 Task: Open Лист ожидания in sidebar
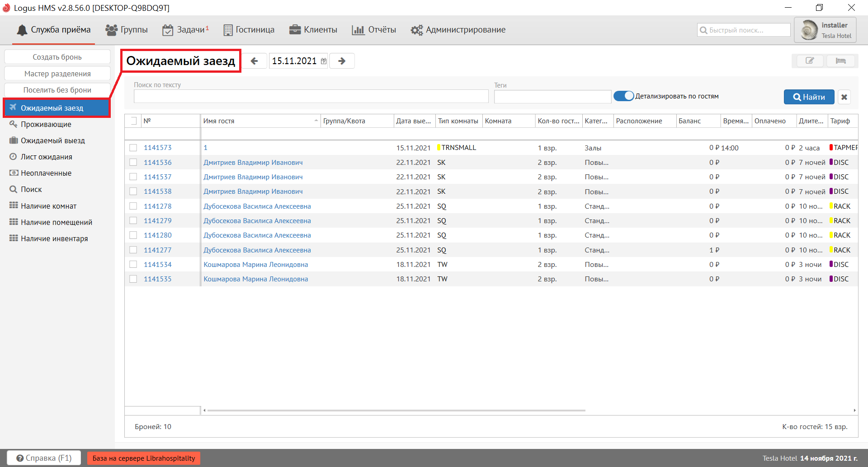click(46, 157)
